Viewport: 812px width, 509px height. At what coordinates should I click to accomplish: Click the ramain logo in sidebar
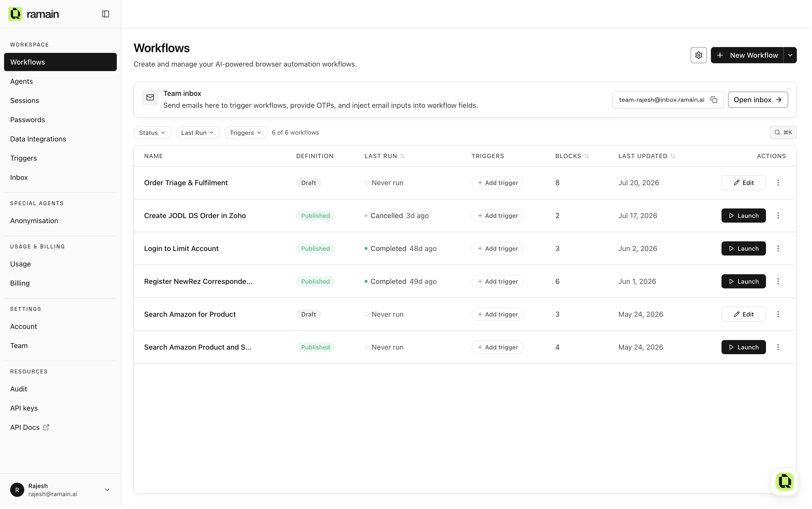34,14
